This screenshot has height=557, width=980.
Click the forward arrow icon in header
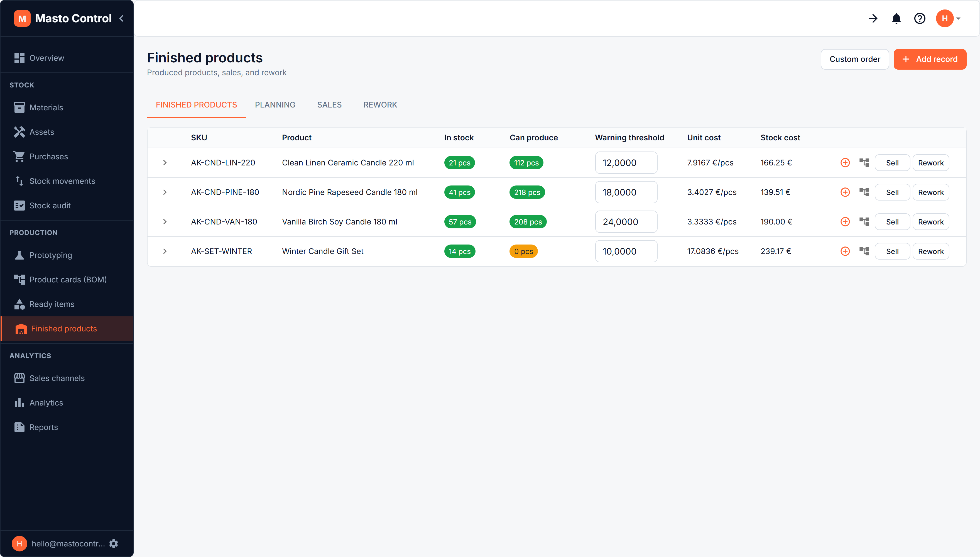[x=873, y=18]
